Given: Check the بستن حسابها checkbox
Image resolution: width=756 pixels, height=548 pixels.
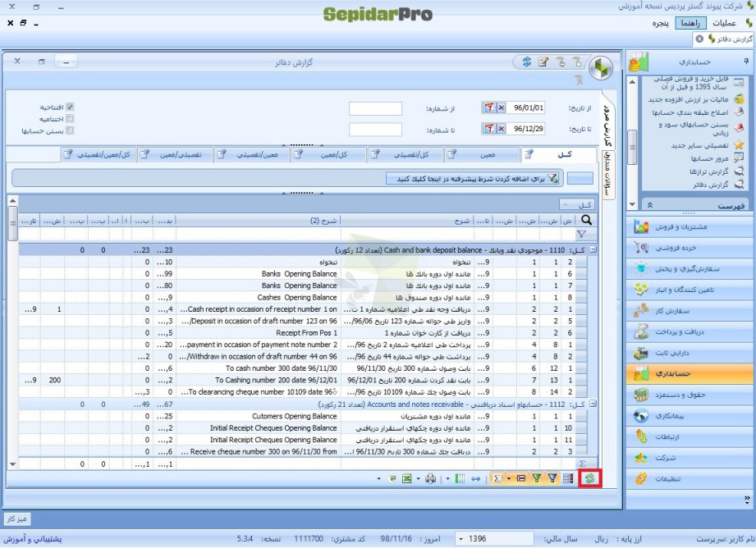Looking at the screenshot, I should 70,130.
